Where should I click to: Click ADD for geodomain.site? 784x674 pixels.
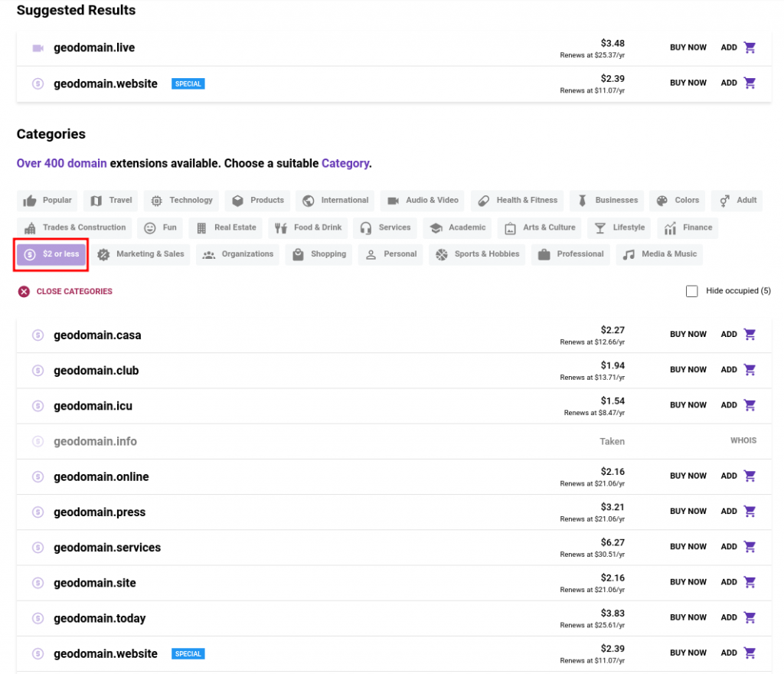tap(729, 582)
